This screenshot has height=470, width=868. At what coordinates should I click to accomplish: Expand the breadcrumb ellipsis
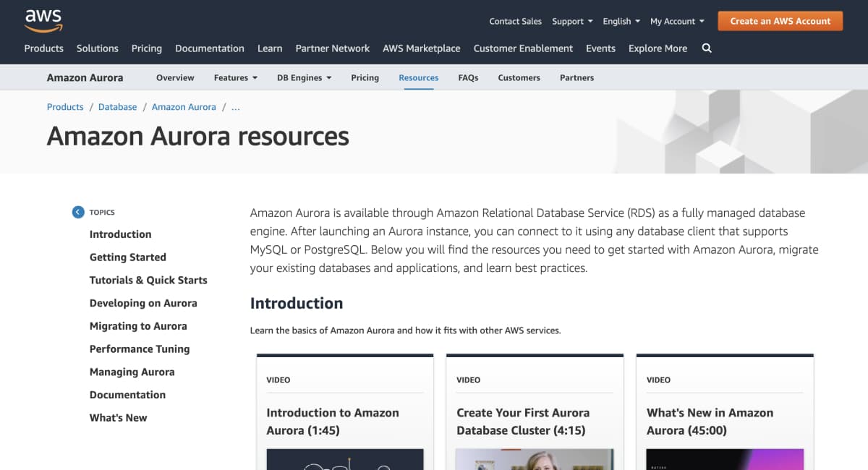(235, 106)
